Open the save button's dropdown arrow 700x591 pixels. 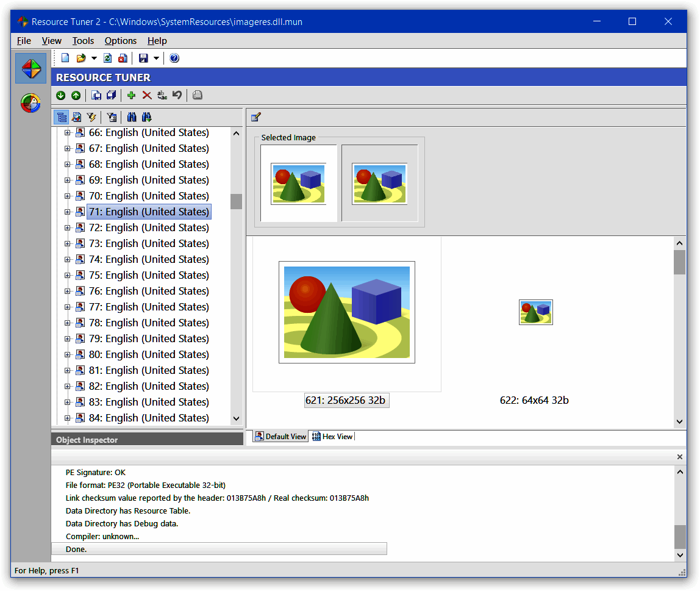pos(157,58)
